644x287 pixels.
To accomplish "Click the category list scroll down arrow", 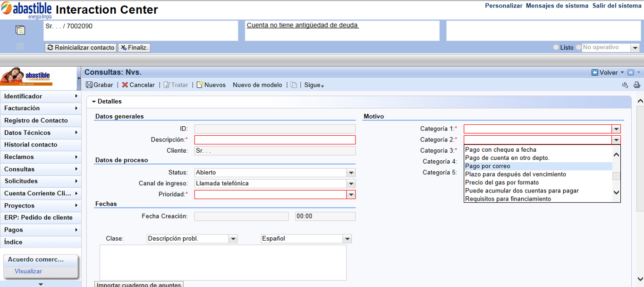I will click(x=616, y=192).
